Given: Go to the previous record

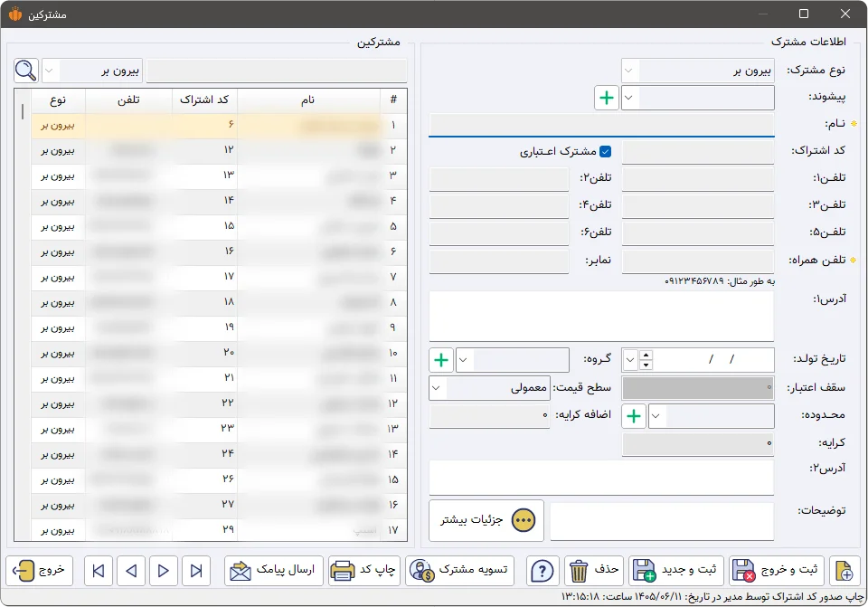Looking at the screenshot, I should click(x=131, y=571).
